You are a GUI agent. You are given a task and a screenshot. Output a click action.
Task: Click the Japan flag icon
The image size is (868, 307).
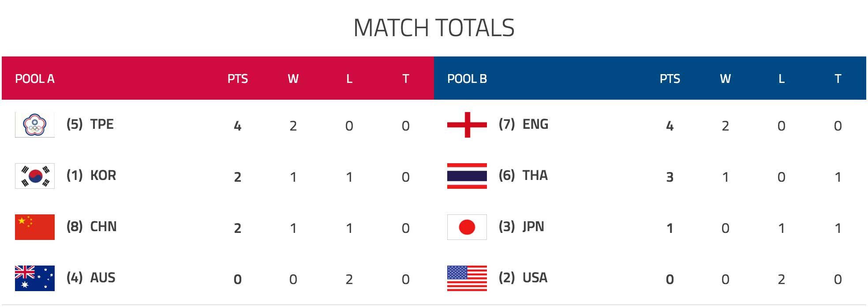467,227
